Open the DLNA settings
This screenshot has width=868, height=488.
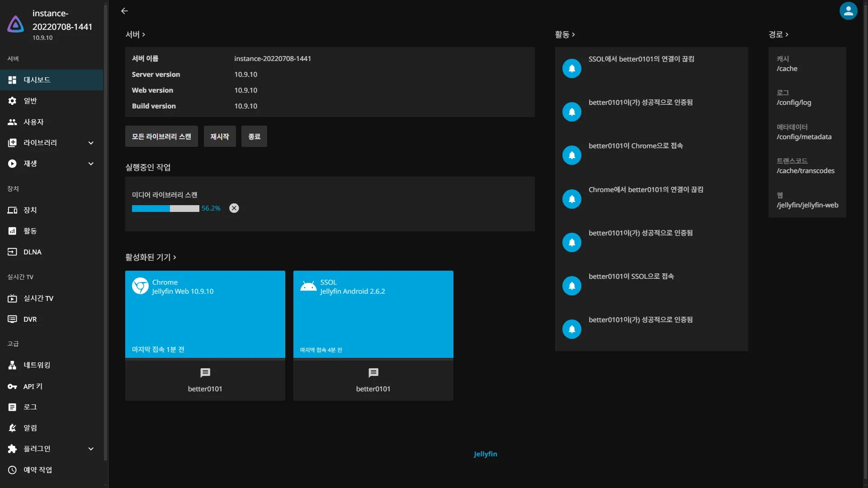click(x=32, y=252)
